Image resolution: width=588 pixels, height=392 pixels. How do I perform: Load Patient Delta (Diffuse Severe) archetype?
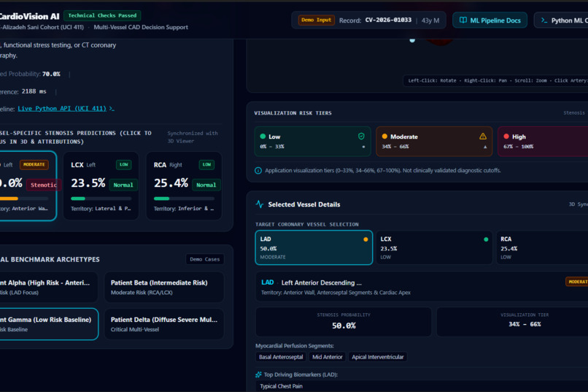coord(164,324)
